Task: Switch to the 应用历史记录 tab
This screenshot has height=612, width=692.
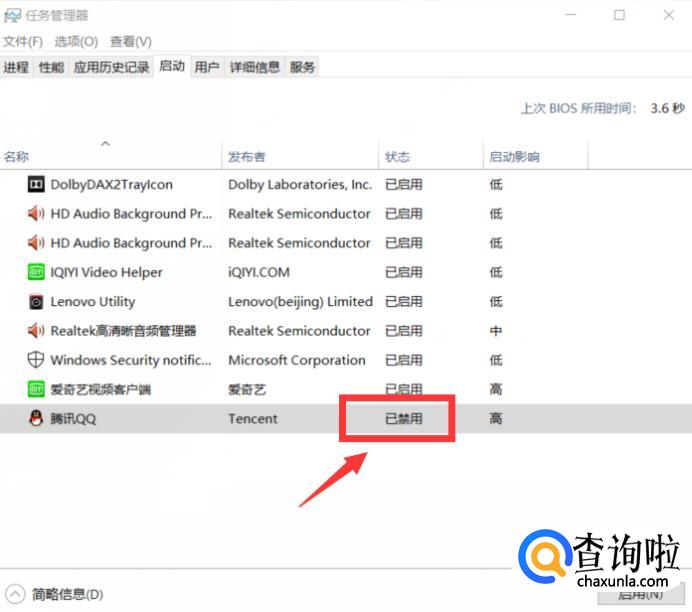Action: (111, 67)
